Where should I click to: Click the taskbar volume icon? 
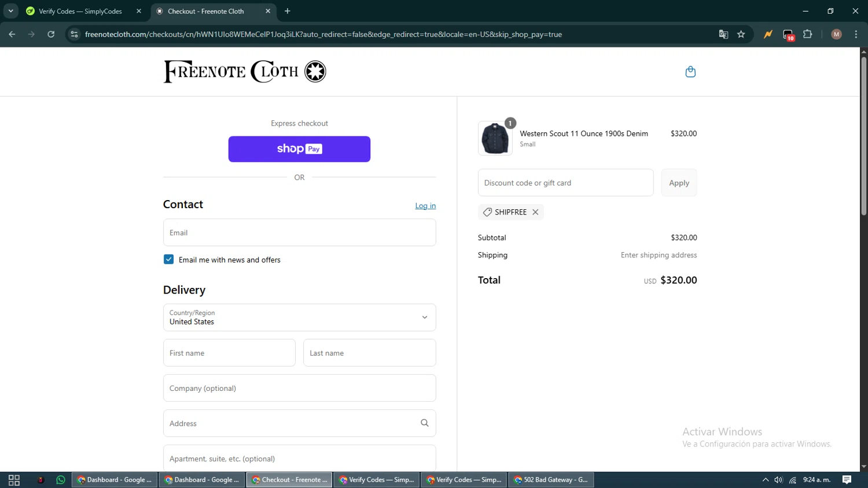778,480
